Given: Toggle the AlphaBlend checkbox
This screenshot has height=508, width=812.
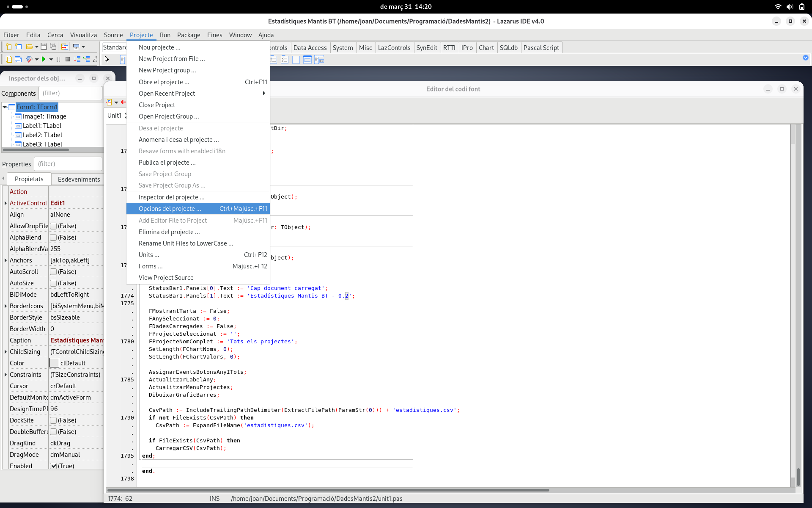Looking at the screenshot, I should tap(54, 237).
